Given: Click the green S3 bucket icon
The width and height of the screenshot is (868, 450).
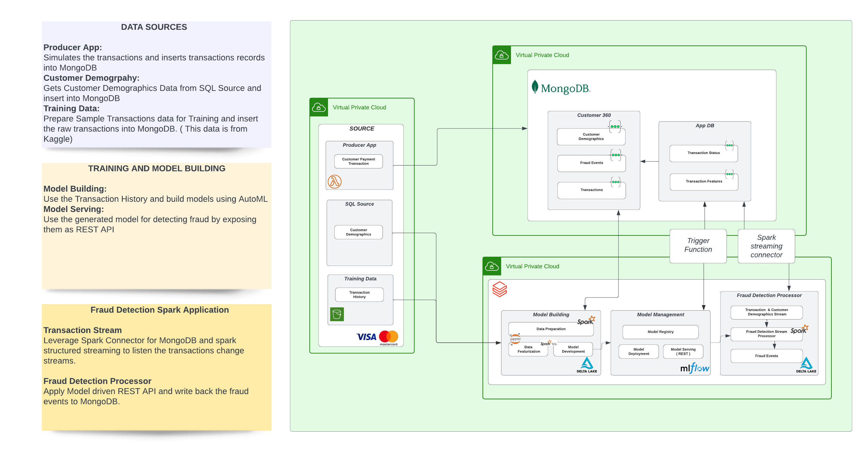Looking at the screenshot, I should pos(336,314).
